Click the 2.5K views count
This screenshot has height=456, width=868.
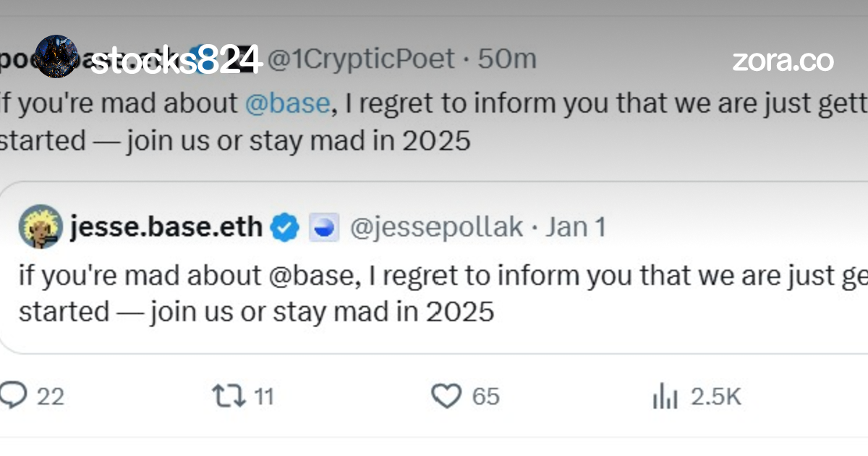point(715,397)
